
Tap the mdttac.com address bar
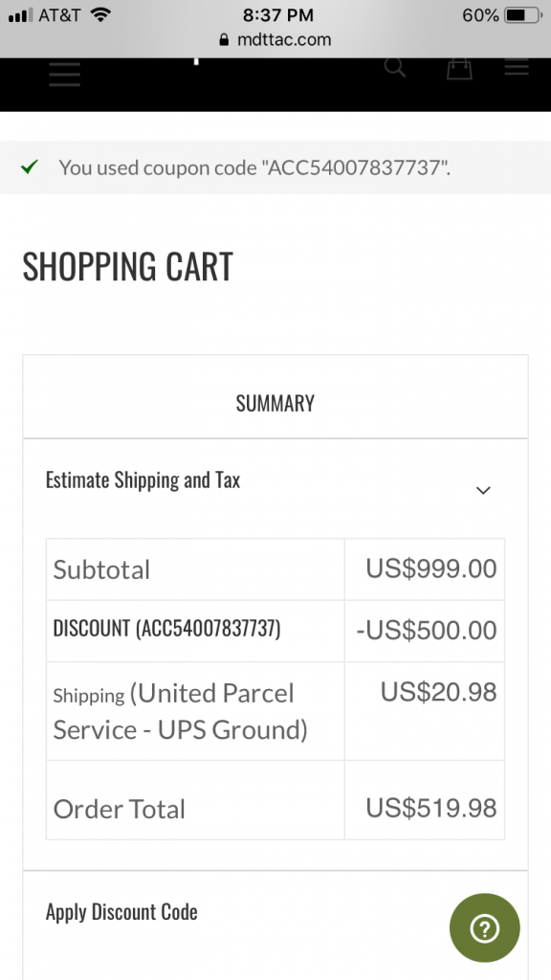275,40
